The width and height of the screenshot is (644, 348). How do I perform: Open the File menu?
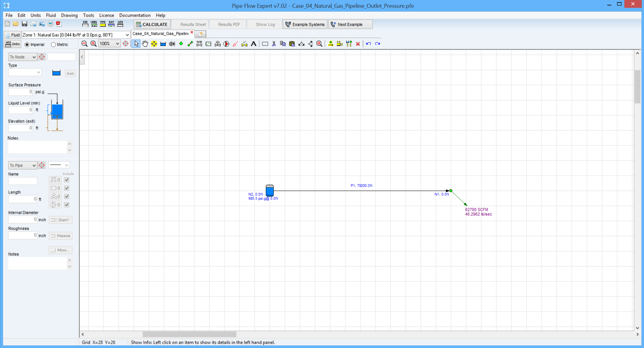pyautogui.click(x=9, y=15)
